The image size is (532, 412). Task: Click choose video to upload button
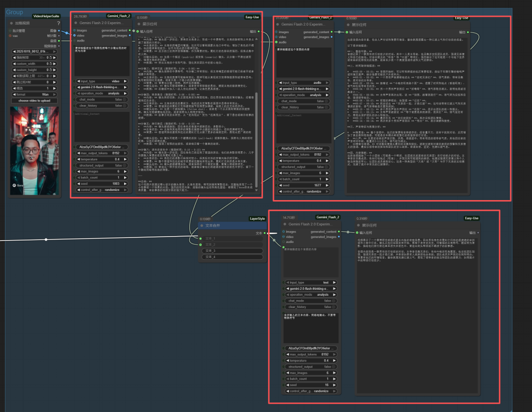[x=34, y=101]
